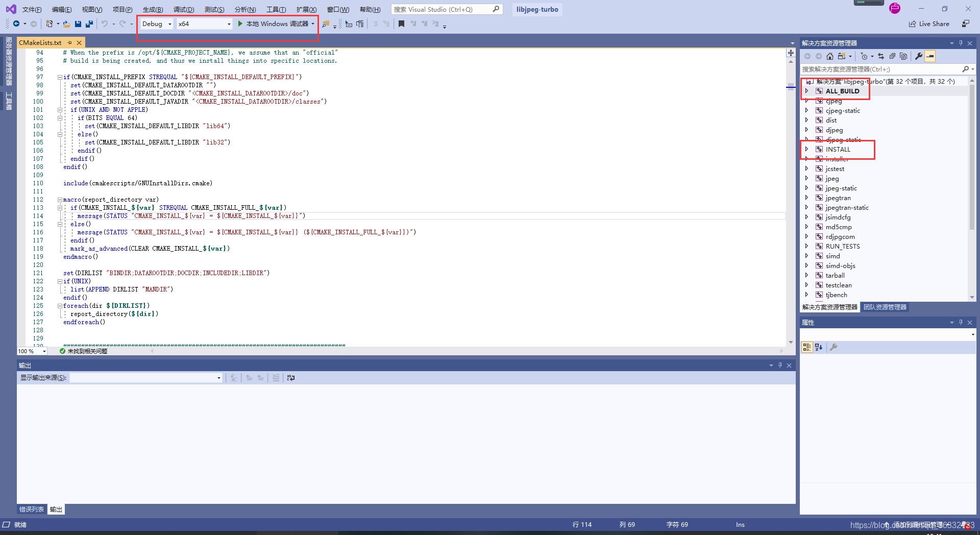Screen dimensions: 980x535
Task: Open the 工具(T) menu
Action: click(x=276, y=10)
